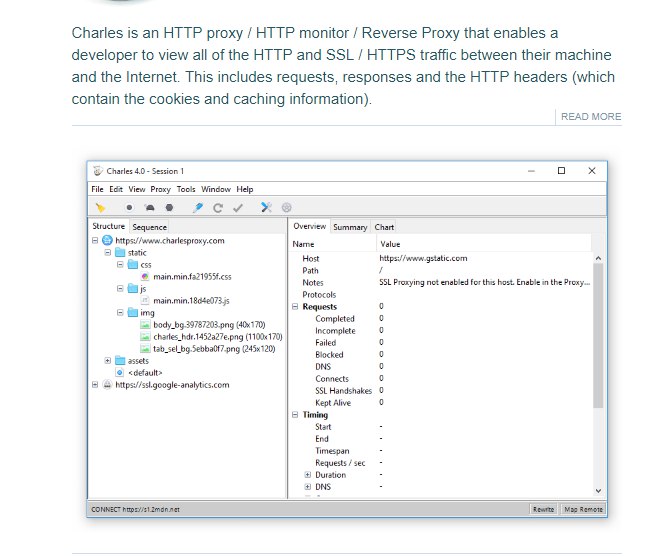The image size is (663, 556).
Task: Click the greyed gear Settings toolbar icon
Action: tap(287, 208)
